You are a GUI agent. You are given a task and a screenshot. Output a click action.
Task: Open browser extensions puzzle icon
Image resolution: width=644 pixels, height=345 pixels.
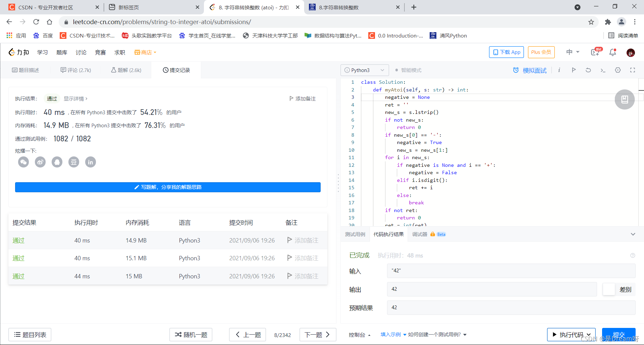tap(608, 22)
